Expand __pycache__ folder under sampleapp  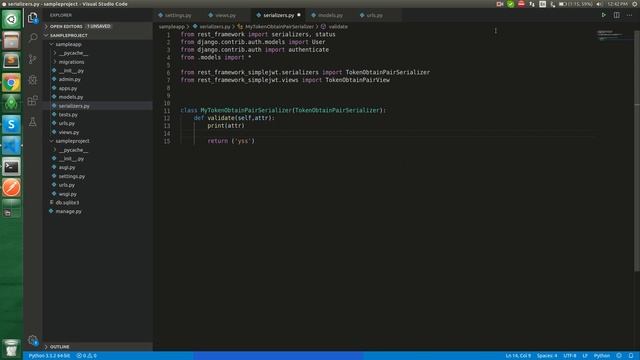[x=73, y=53]
